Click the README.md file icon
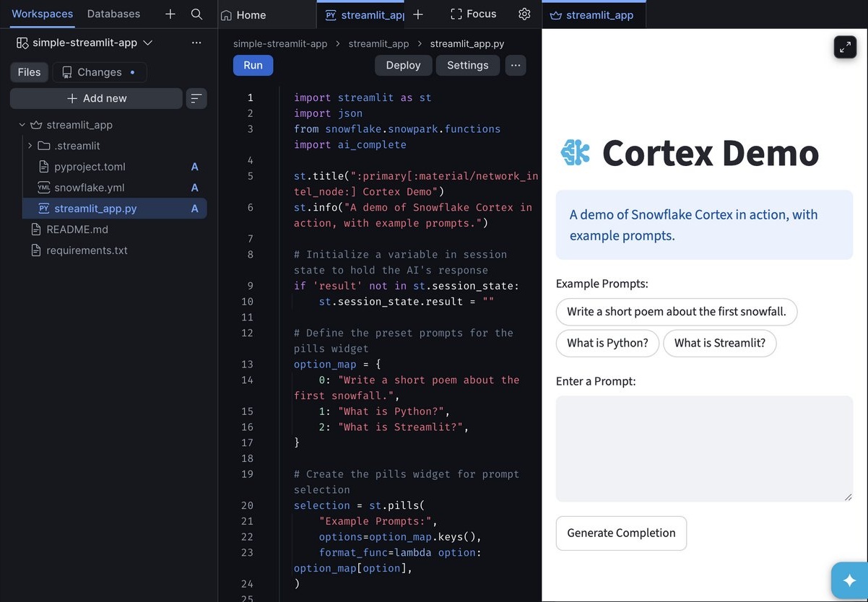 [36, 230]
